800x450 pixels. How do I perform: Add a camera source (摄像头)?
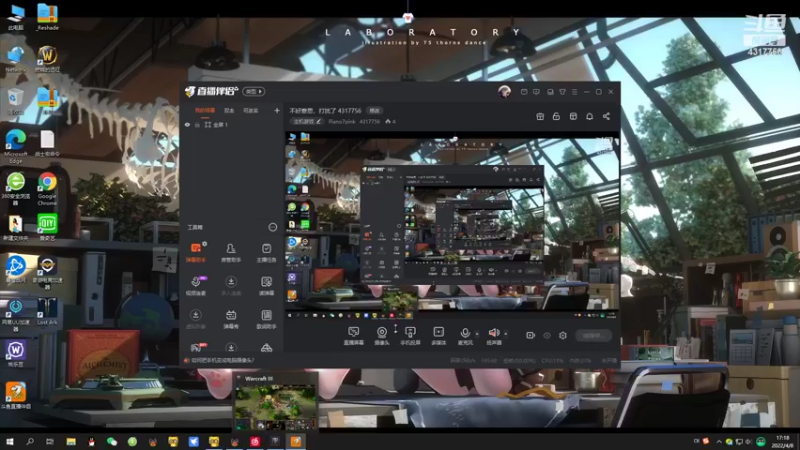382,336
